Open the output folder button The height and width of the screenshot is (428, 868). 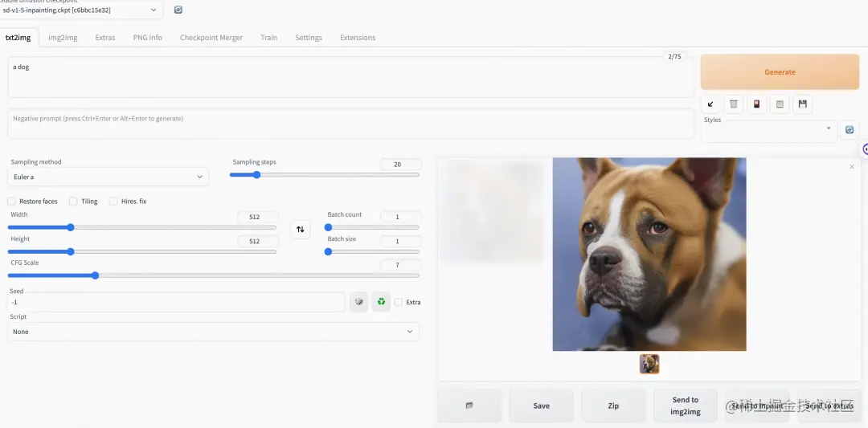tap(469, 406)
